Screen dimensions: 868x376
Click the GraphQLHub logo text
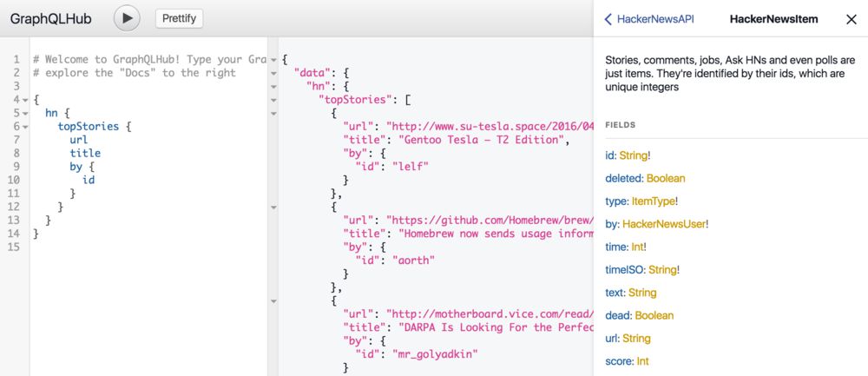pos(51,19)
